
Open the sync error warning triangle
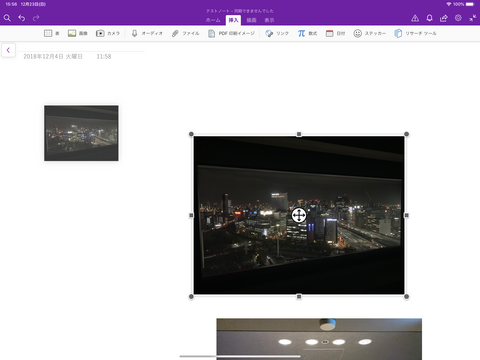pyautogui.click(x=415, y=18)
